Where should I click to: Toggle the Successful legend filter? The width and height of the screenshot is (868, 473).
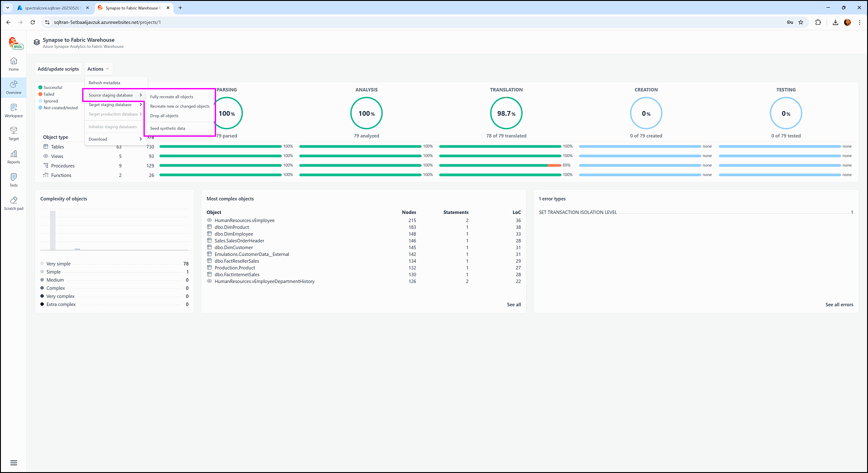(x=52, y=88)
